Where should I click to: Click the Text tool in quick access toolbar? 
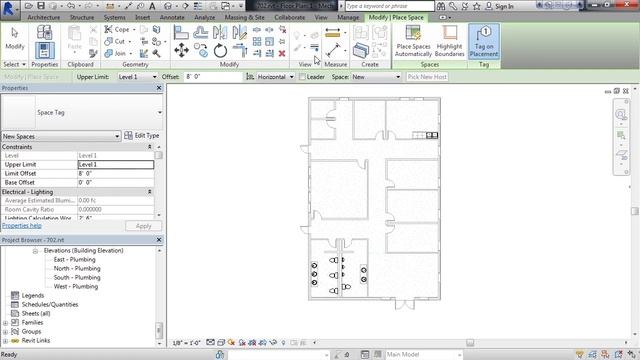coord(152,6)
